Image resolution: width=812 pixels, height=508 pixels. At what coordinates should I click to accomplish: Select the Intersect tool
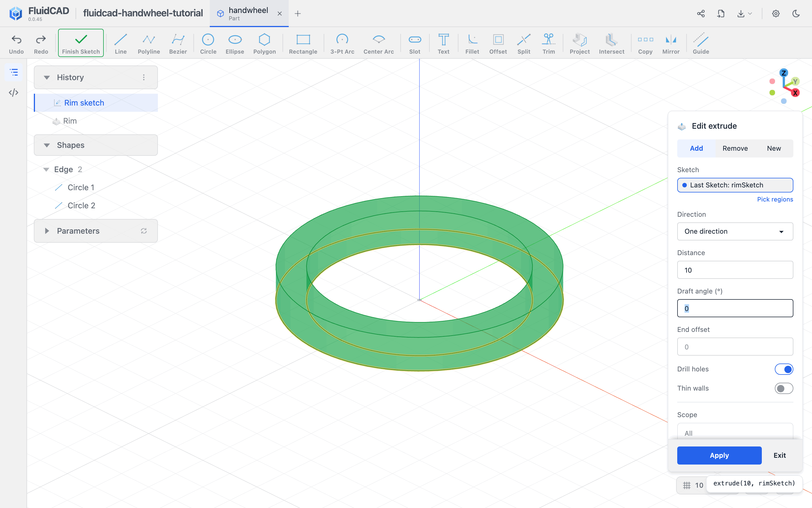click(611, 44)
